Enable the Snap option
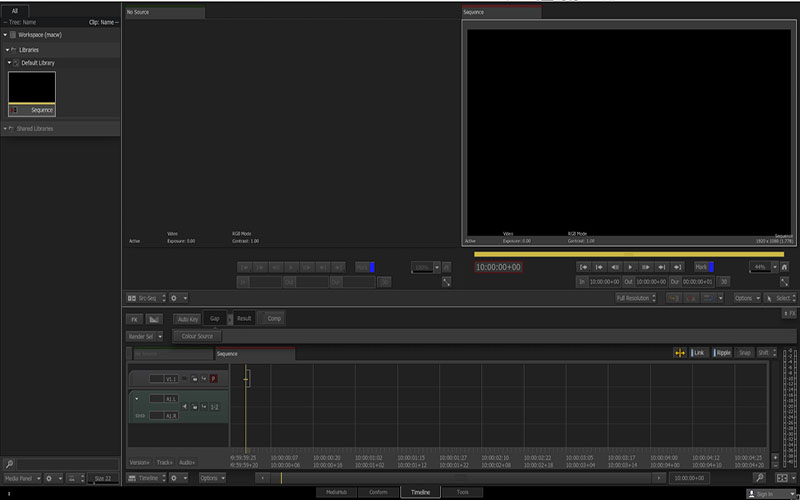The height and width of the screenshot is (500, 800). [x=744, y=353]
